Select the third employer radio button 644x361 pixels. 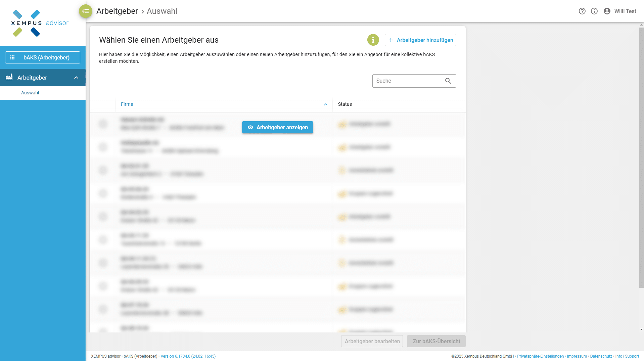point(103,170)
